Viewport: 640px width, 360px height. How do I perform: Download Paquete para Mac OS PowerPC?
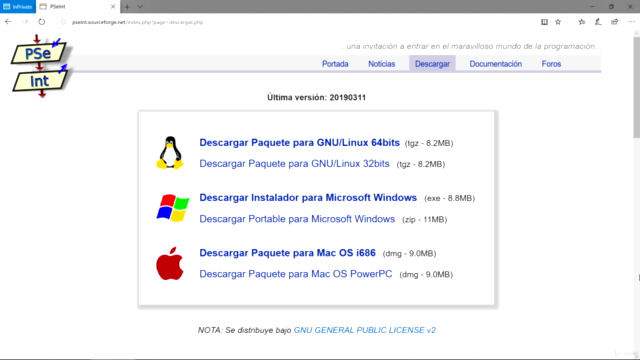click(x=296, y=274)
